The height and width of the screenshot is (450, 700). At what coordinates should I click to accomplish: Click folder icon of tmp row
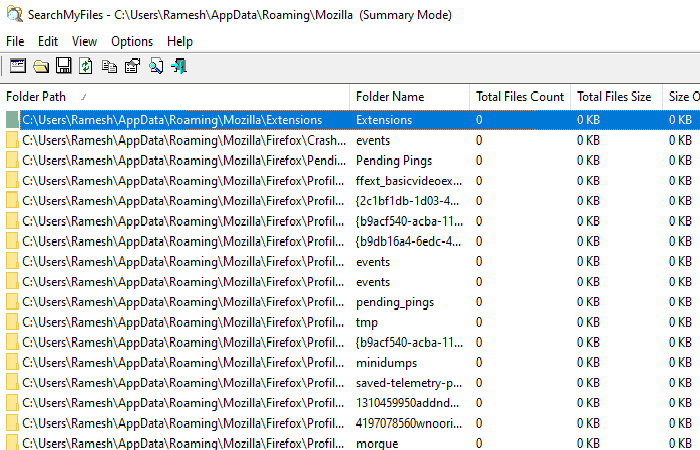12,322
